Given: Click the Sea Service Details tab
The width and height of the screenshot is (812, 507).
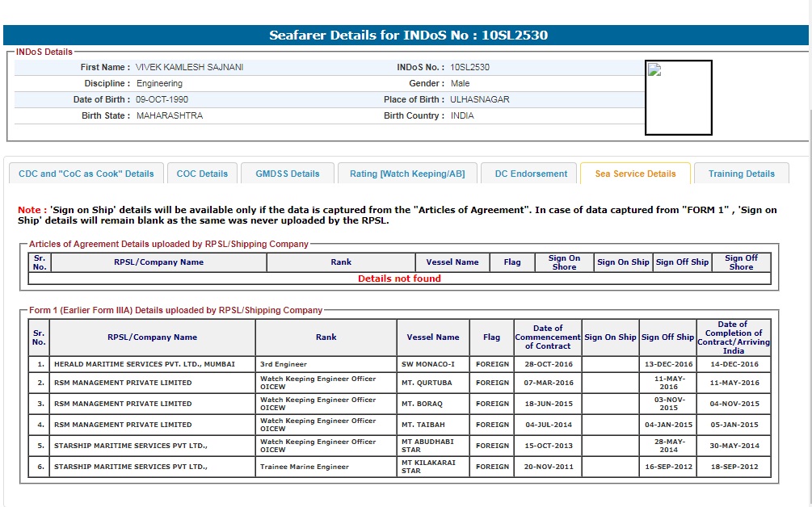Looking at the screenshot, I should pos(635,174).
